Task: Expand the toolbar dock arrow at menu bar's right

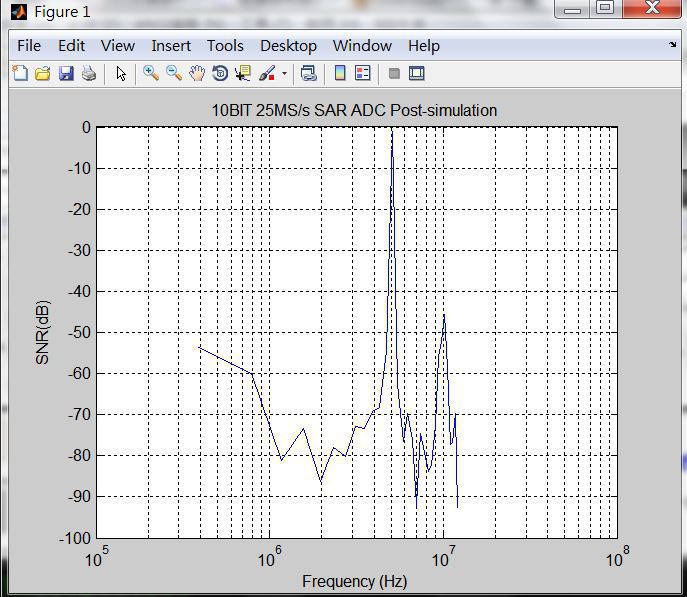Action: pyautogui.click(x=672, y=45)
